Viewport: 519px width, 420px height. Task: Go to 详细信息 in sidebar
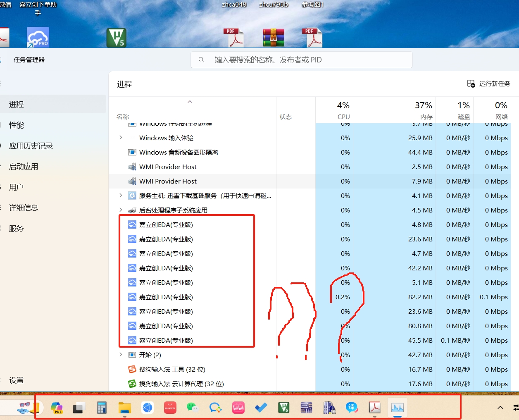(24, 208)
